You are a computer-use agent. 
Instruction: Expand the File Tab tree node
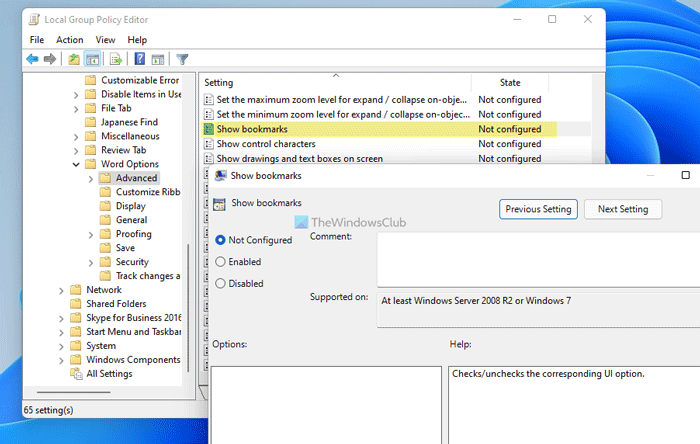pos(76,109)
